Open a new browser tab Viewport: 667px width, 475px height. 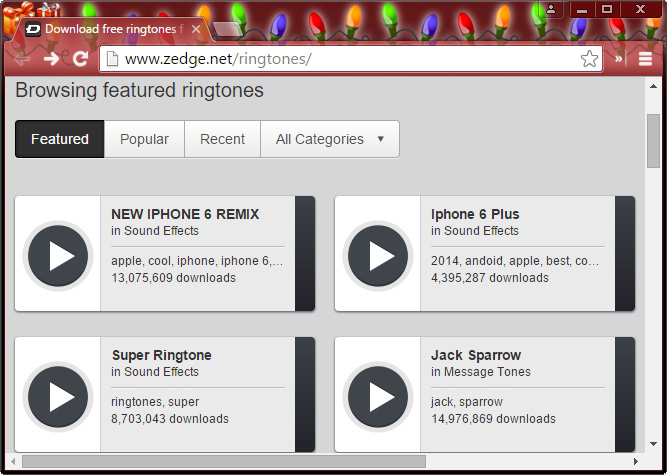[228, 29]
